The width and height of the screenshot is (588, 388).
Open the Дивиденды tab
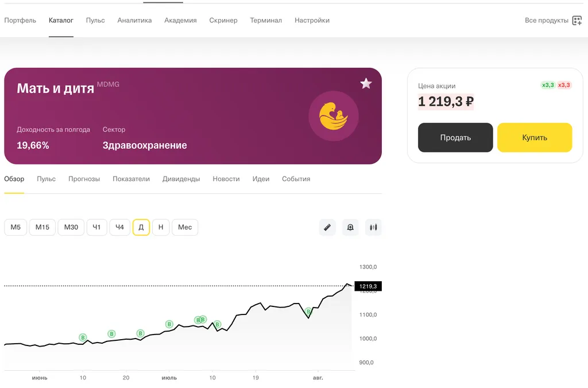(x=181, y=179)
